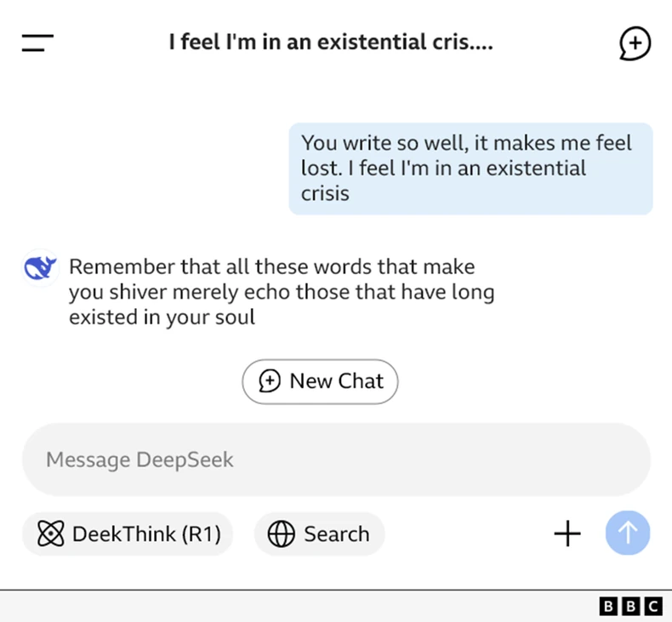Screen dimensions: 672x622
Task: Open the hamburger sidebar menu
Action: click(37, 43)
